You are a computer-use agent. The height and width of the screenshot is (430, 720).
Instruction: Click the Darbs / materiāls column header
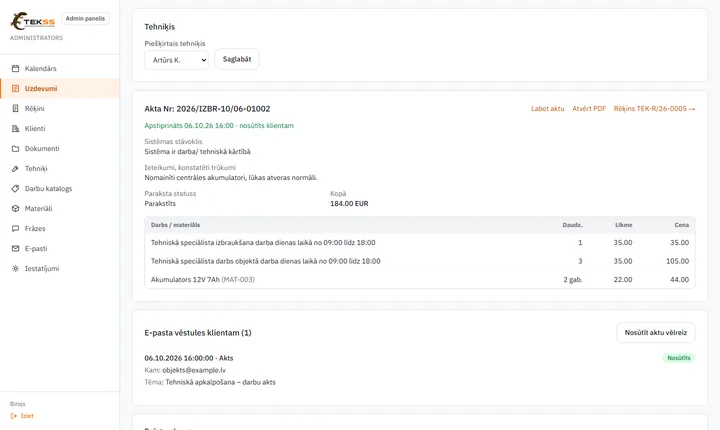[175, 225]
